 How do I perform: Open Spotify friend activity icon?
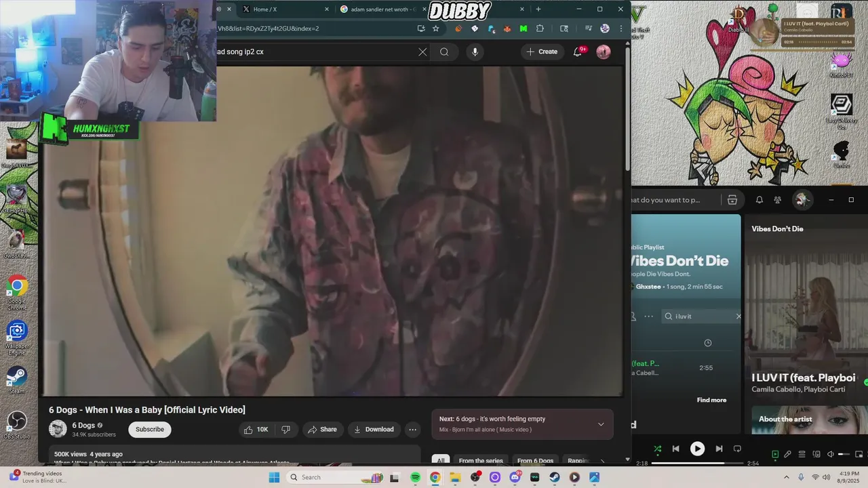pos(778,200)
